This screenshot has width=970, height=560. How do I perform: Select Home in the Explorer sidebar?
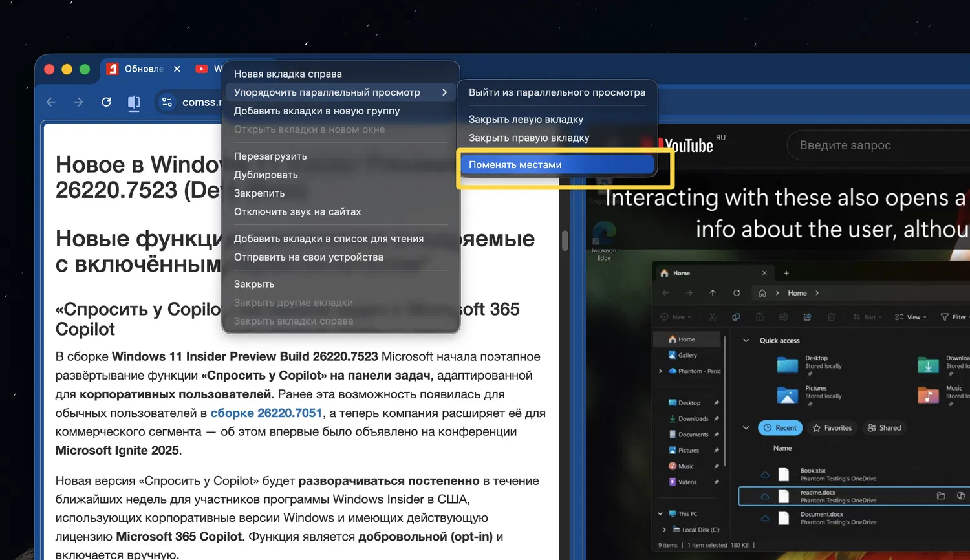point(686,339)
